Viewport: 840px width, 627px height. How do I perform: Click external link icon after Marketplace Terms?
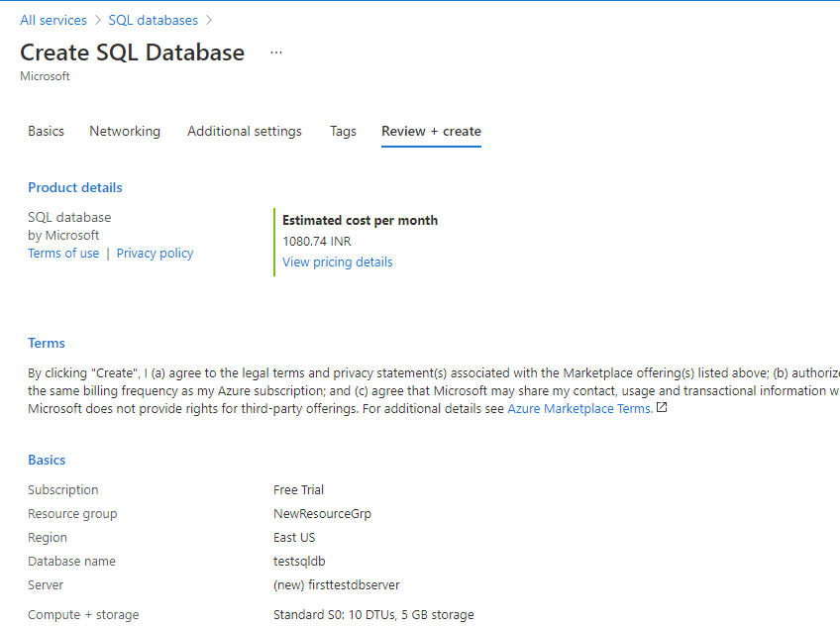click(x=662, y=408)
